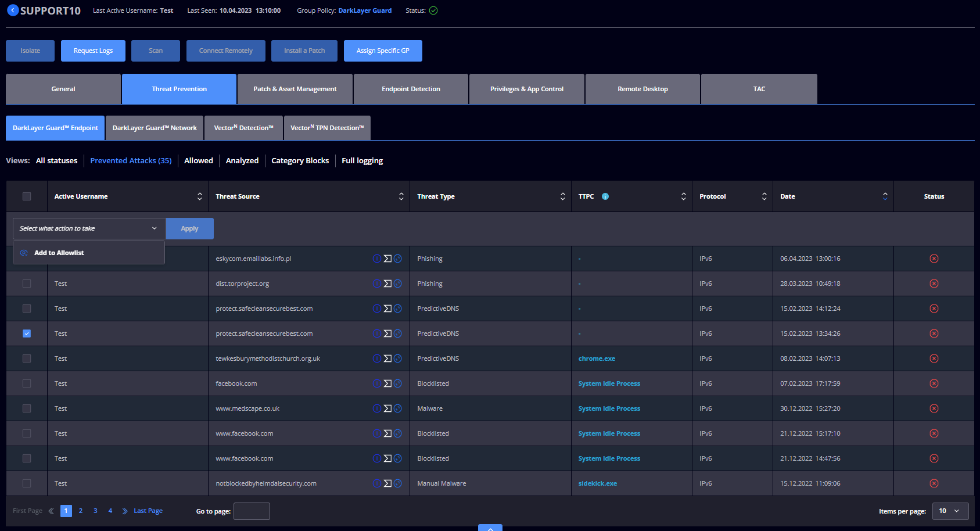
Task: Sort by the Date column arrows
Action: coord(885,196)
